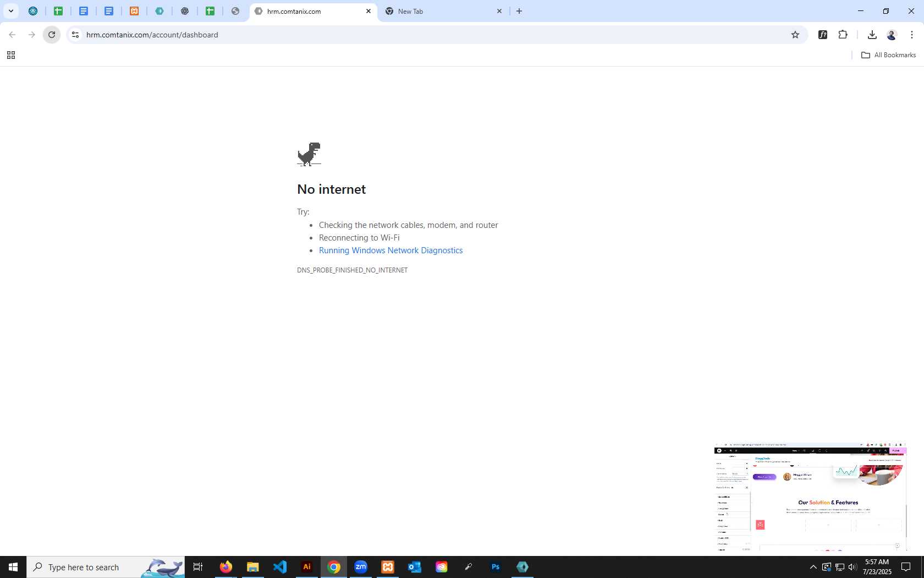Switch to the teal hexagon pinned tab
924x578 pixels.
point(159,11)
